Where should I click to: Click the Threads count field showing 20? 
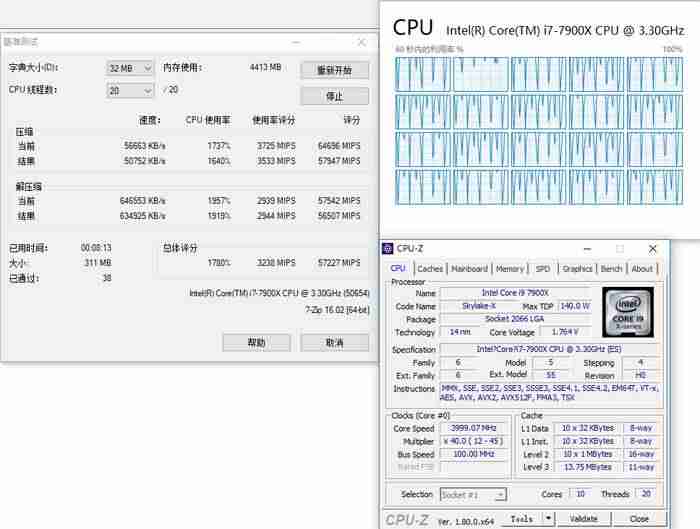(x=646, y=494)
